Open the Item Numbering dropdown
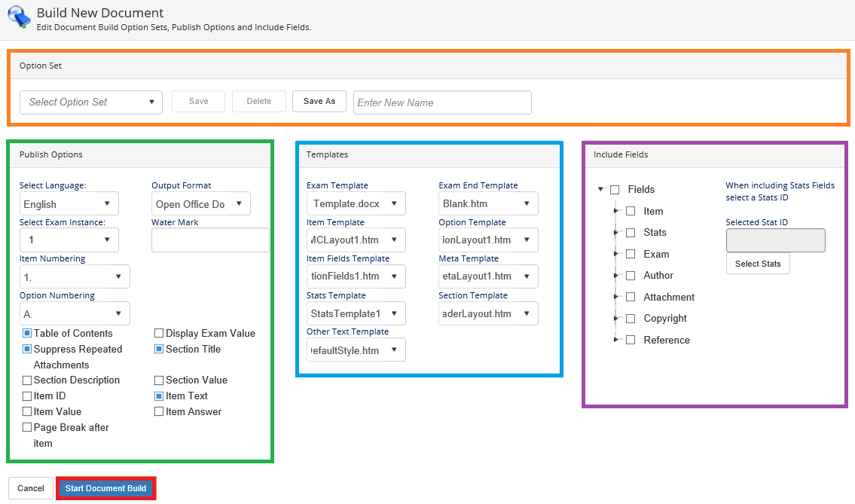Screen dimensions: 855x504 click(x=75, y=276)
